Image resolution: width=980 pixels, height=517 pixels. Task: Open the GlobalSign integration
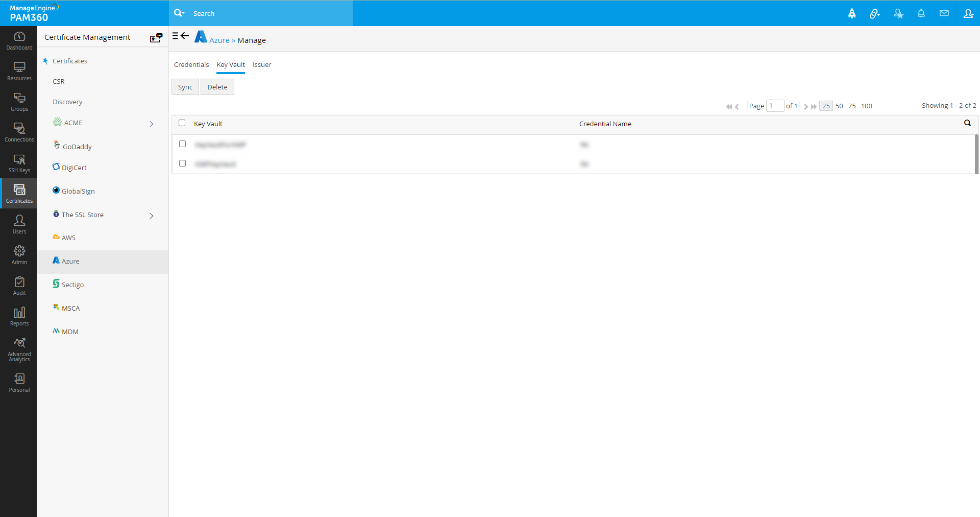point(78,191)
